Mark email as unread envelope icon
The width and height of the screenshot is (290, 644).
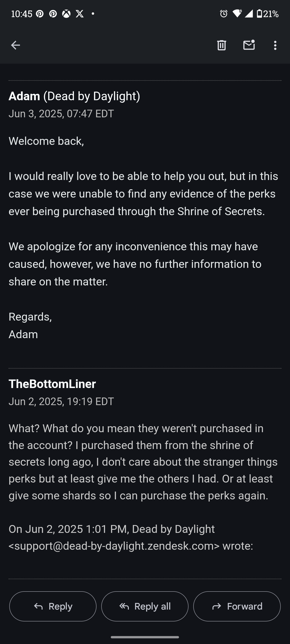tap(249, 45)
